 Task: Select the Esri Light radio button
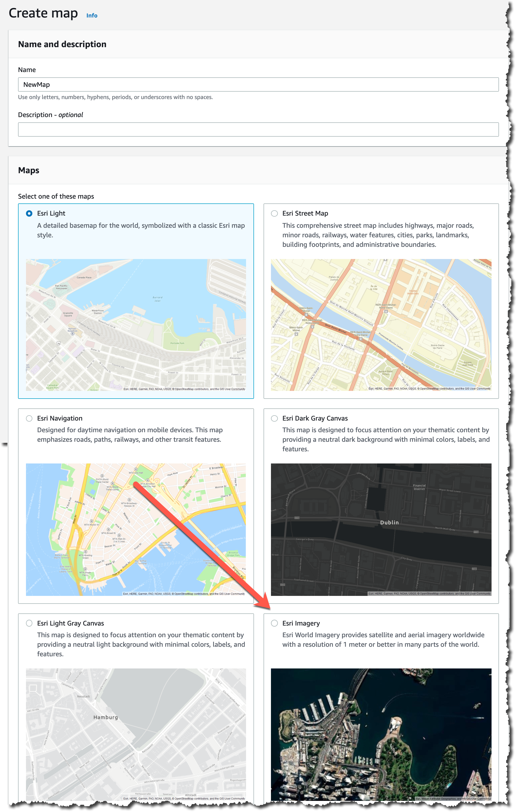point(29,213)
